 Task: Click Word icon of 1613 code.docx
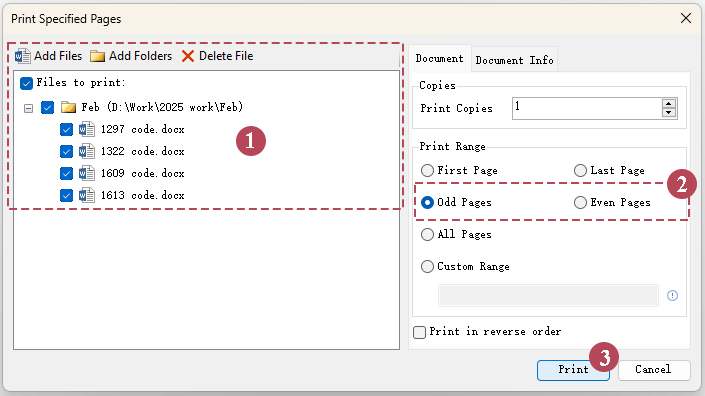click(x=86, y=196)
